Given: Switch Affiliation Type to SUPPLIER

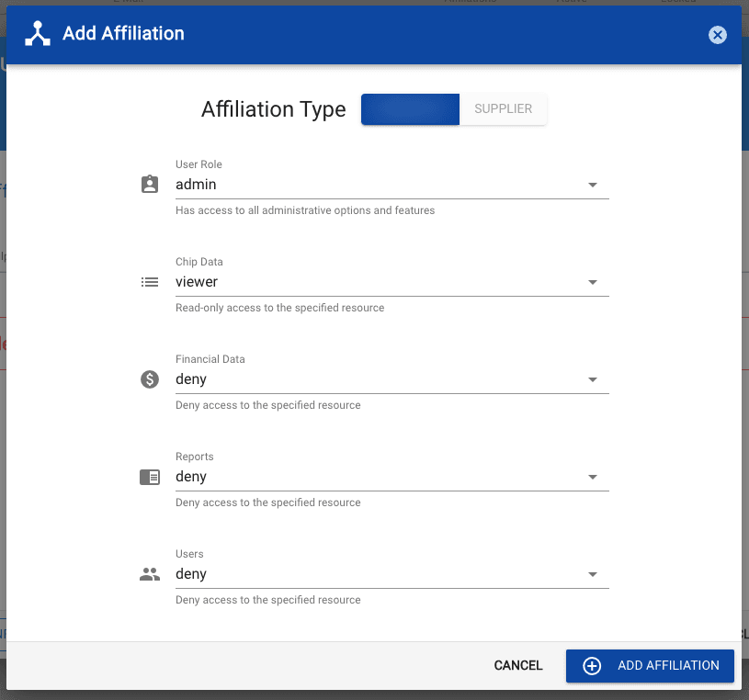Looking at the screenshot, I should point(503,109).
